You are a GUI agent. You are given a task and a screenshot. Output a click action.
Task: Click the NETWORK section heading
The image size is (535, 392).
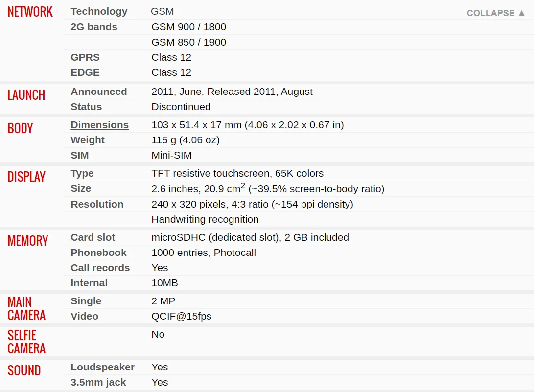pos(30,12)
